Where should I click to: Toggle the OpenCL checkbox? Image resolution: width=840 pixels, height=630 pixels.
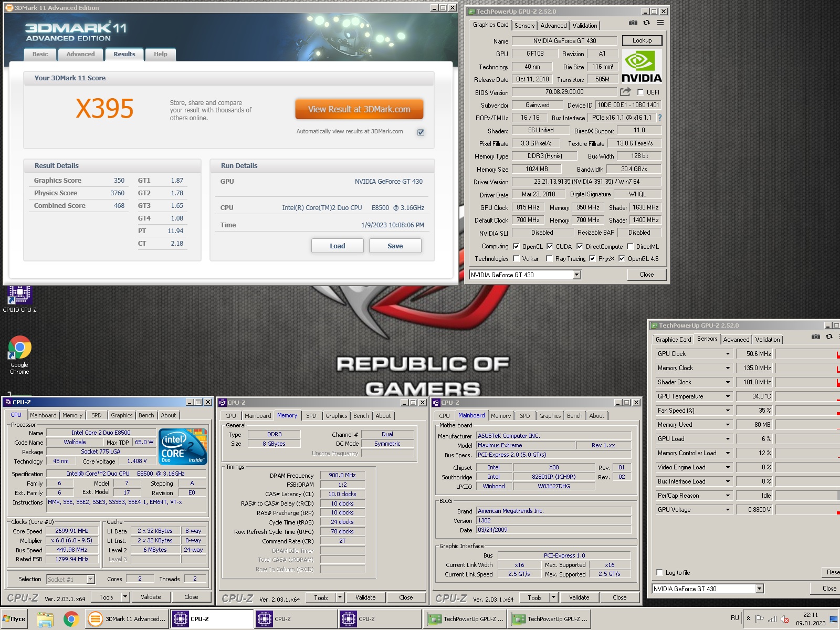coord(516,246)
